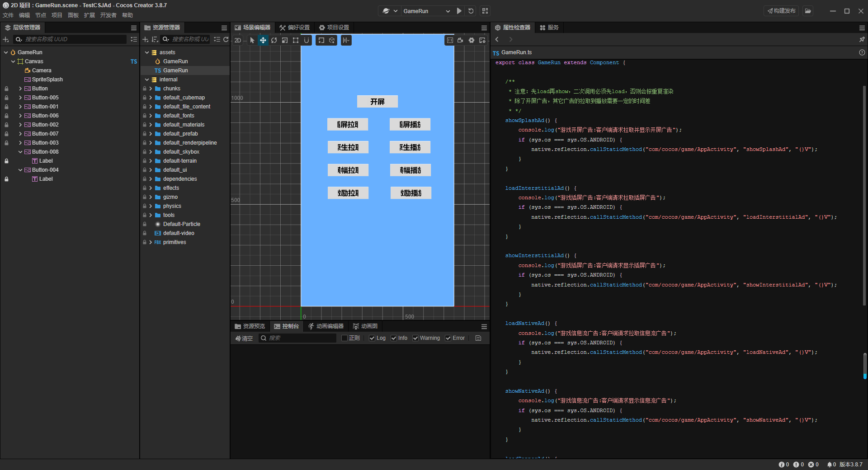Expand the primitives FBX asset
This screenshot has height=470, width=868.
click(x=151, y=242)
